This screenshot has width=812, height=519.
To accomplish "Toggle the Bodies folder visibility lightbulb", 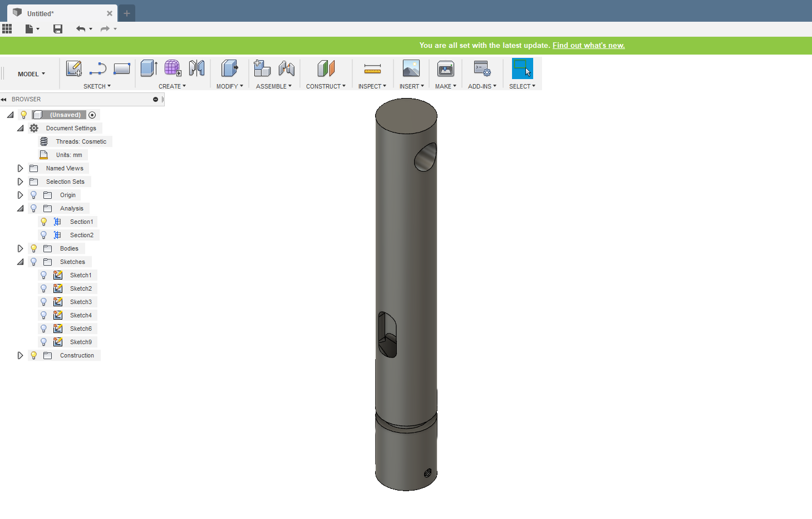I will pos(33,248).
